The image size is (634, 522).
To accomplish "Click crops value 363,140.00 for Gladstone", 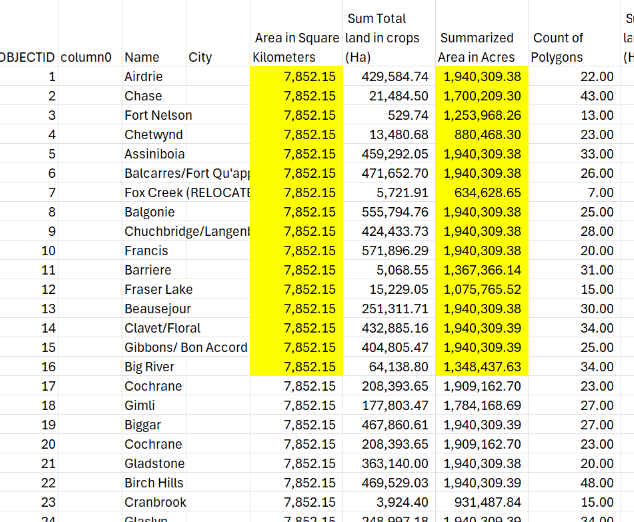I will tap(395, 464).
